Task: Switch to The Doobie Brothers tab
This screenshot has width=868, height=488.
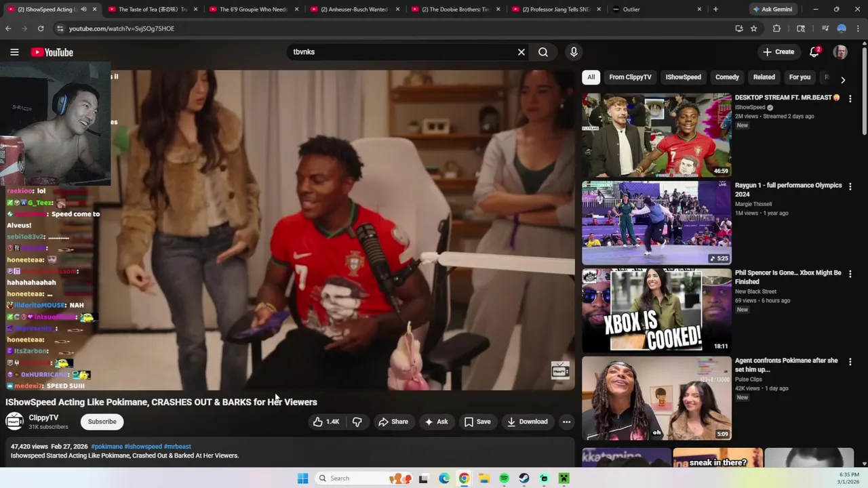Action: click(x=455, y=9)
